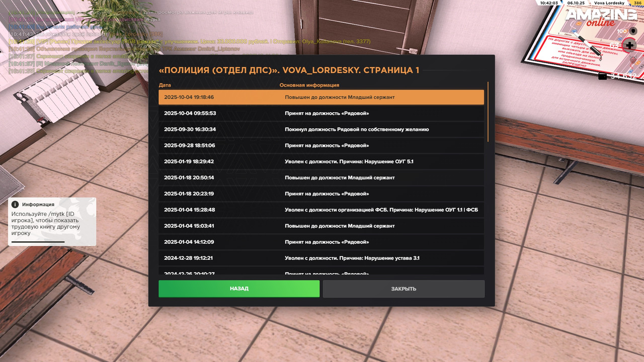Click the Нарушение устава 3.1 dismissal row
644x362 pixels.
pyautogui.click(x=322, y=258)
